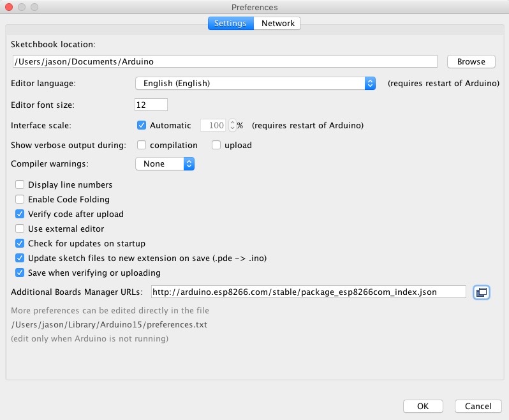This screenshot has width=509, height=420.
Task: Switch to the Settings tab
Action: [230, 24]
